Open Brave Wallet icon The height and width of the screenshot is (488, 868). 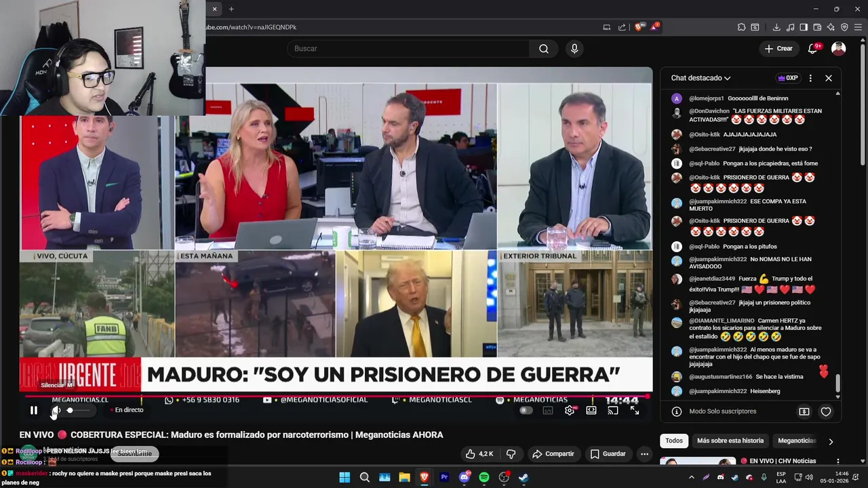click(x=817, y=27)
